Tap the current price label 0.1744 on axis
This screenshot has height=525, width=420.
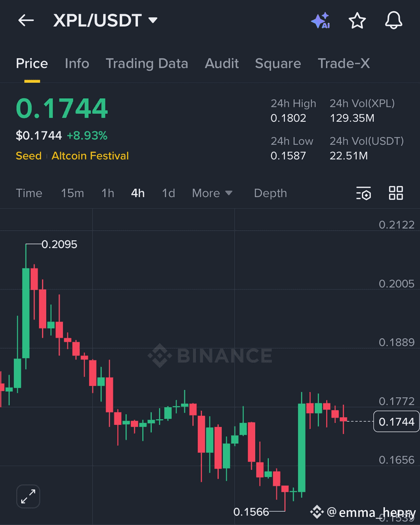[x=396, y=421]
